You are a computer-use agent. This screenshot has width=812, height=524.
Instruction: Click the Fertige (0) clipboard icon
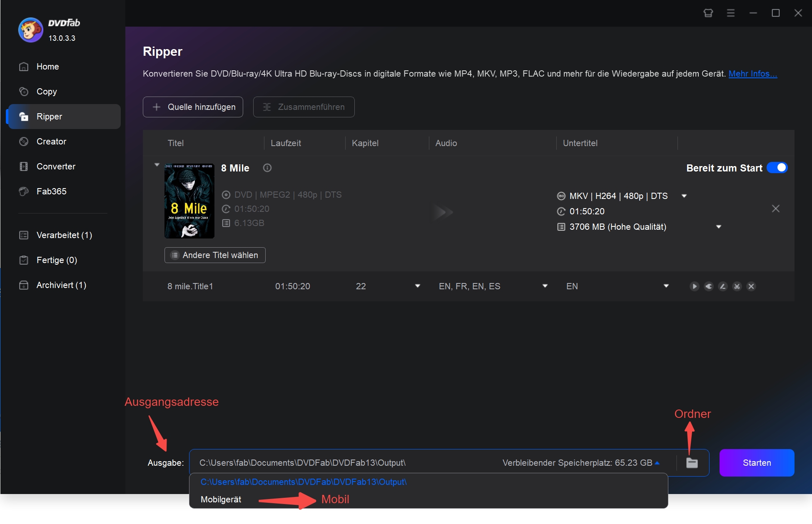[24, 260]
